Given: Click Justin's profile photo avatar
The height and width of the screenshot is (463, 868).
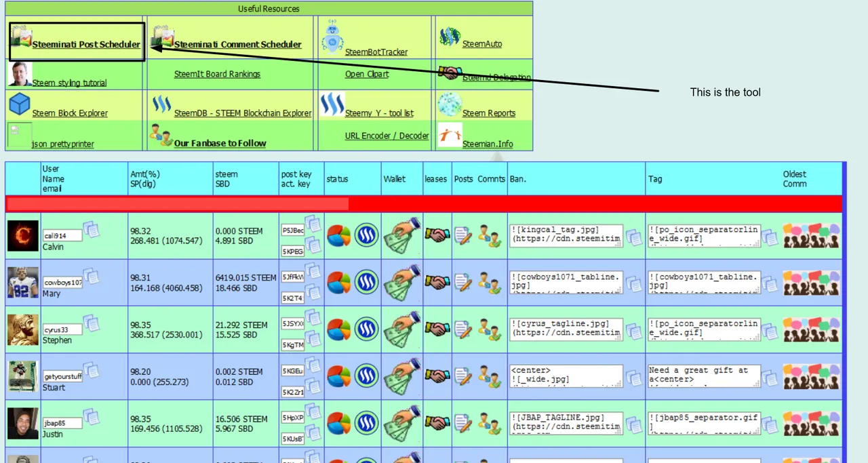Looking at the screenshot, I should (23, 423).
